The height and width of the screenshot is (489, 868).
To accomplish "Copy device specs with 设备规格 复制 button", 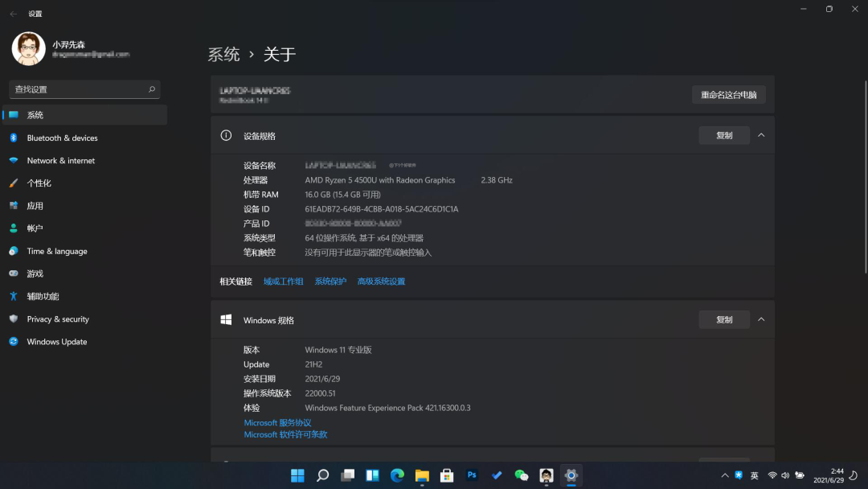I will click(724, 135).
